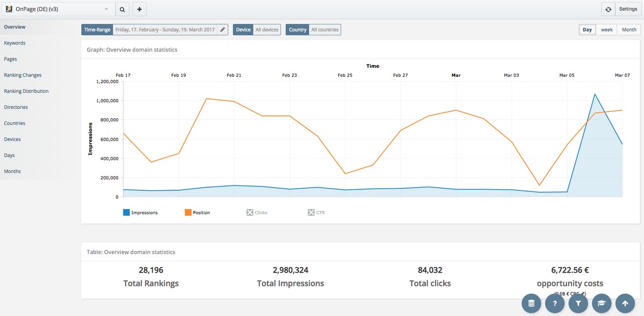Image resolution: width=644 pixels, height=316 pixels.
Task: Click the refresh arrows icon button
Action: tap(608, 9)
